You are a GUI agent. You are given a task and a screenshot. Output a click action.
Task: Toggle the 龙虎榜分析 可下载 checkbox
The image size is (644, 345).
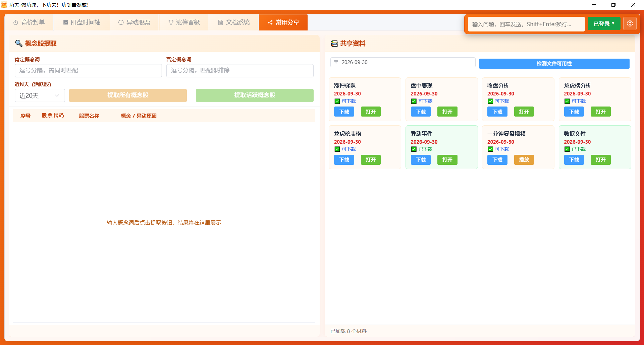click(x=567, y=101)
